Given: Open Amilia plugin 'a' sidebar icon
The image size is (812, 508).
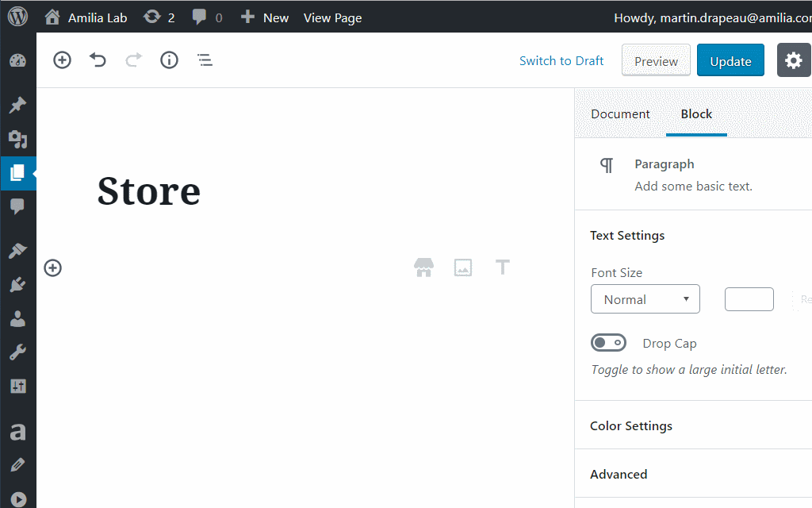Looking at the screenshot, I should 17,431.
